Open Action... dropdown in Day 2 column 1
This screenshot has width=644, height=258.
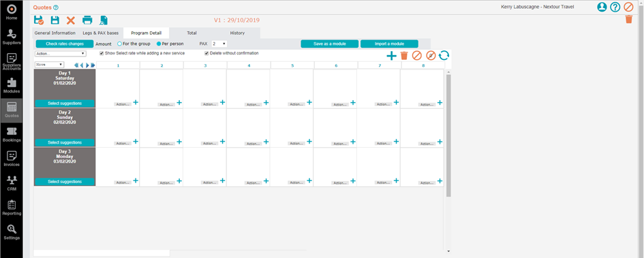(x=123, y=144)
